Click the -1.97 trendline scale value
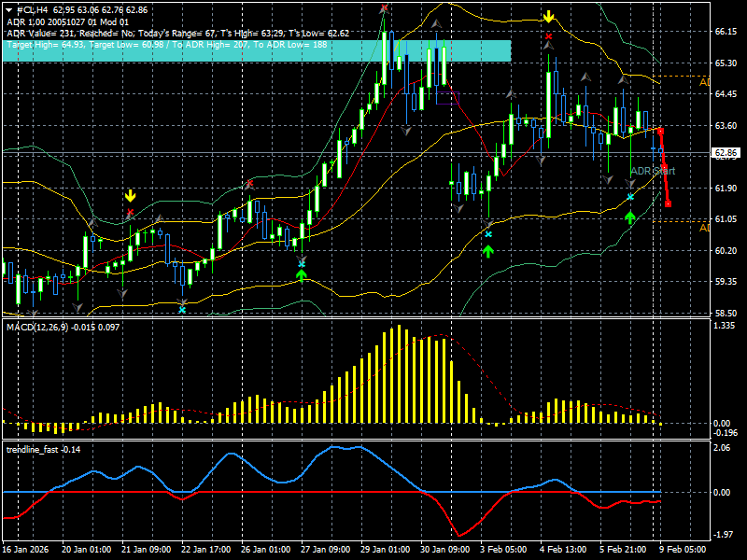The height and width of the screenshot is (560, 747). [722, 535]
